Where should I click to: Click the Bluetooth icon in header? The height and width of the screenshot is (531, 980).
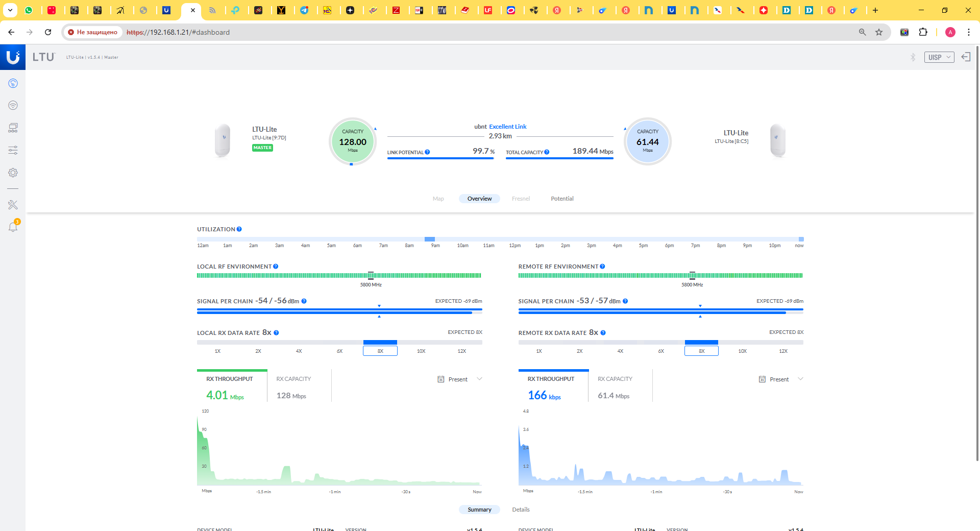pos(913,57)
